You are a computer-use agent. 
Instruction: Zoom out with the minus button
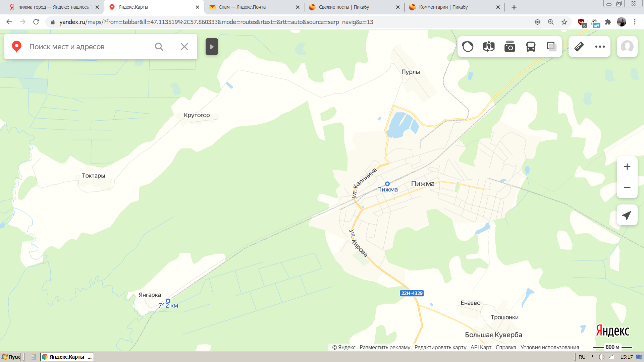(627, 187)
